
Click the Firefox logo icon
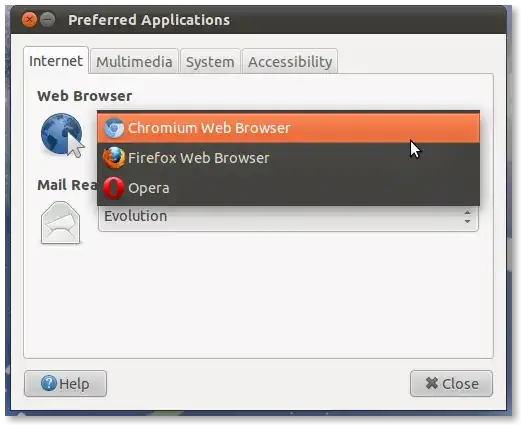(114, 158)
